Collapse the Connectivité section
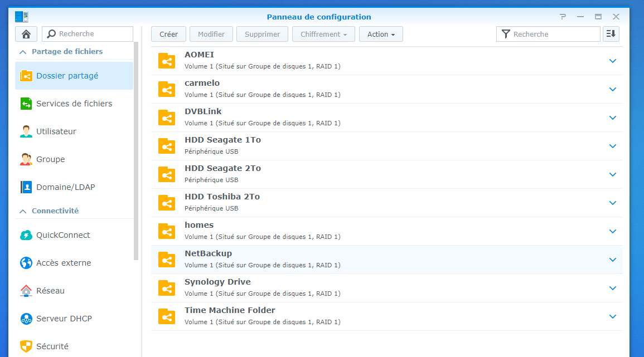This screenshot has width=644, height=357. click(23, 211)
